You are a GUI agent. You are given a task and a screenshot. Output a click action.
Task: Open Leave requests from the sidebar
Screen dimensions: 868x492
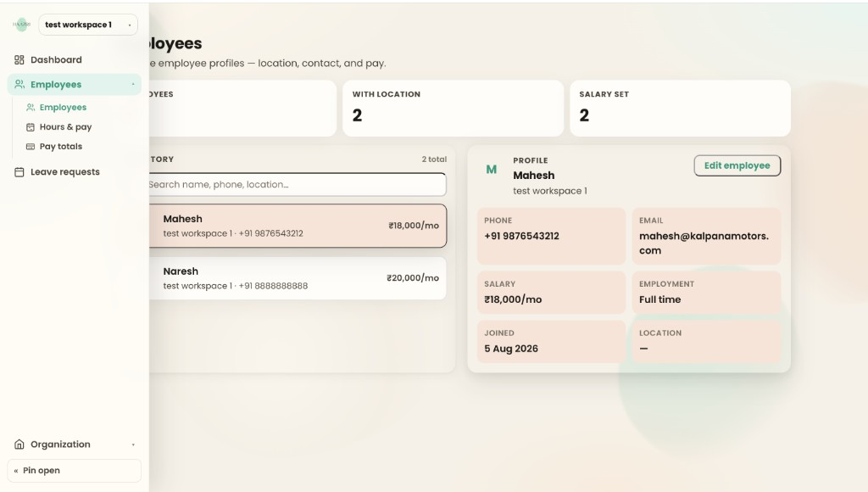[x=65, y=171]
